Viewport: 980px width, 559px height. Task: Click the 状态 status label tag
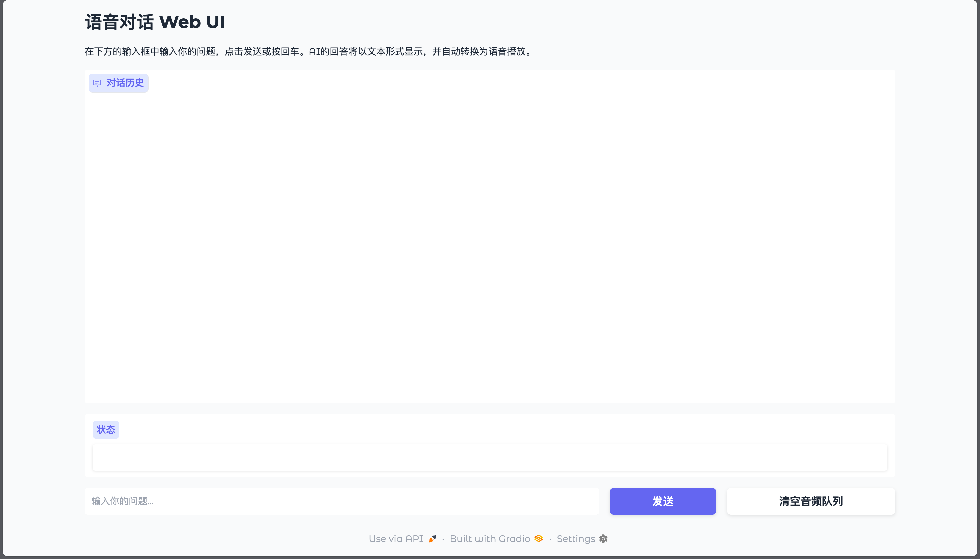point(106,430)
